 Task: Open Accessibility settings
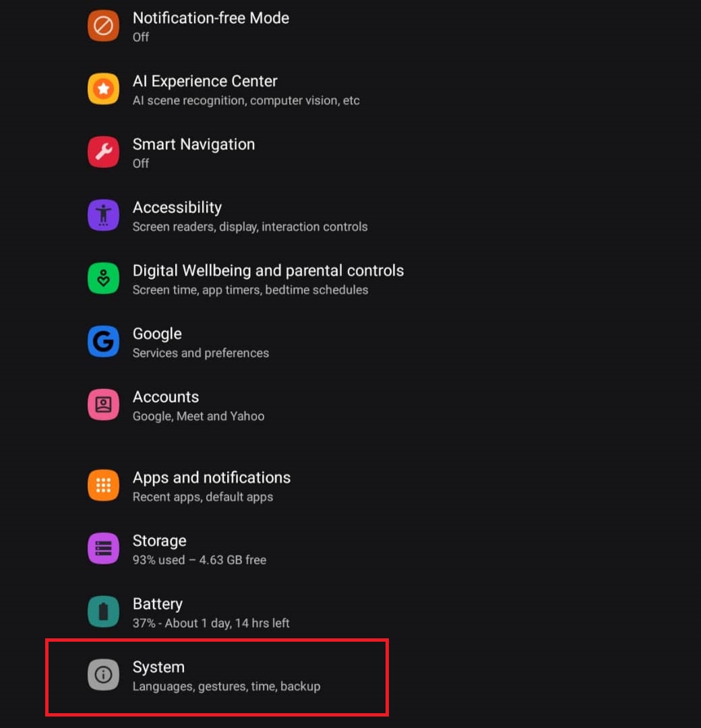[249, 216]
